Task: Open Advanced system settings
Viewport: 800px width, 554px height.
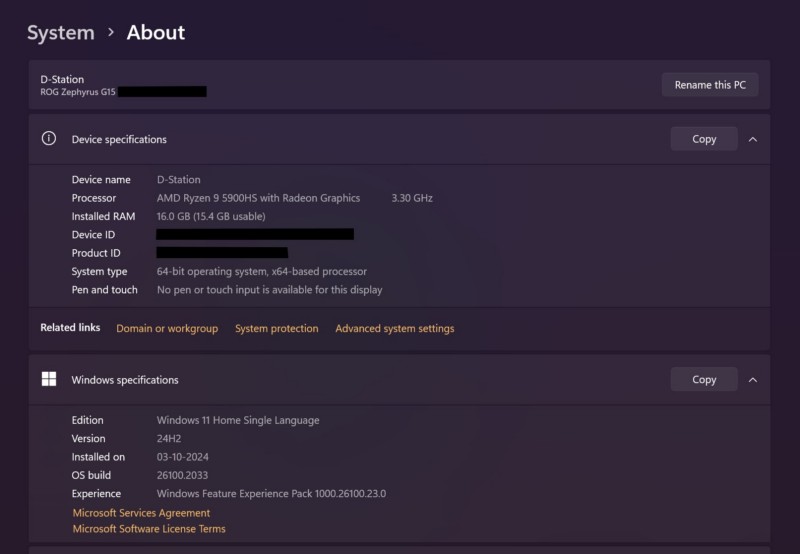Action: click(394, 328)
